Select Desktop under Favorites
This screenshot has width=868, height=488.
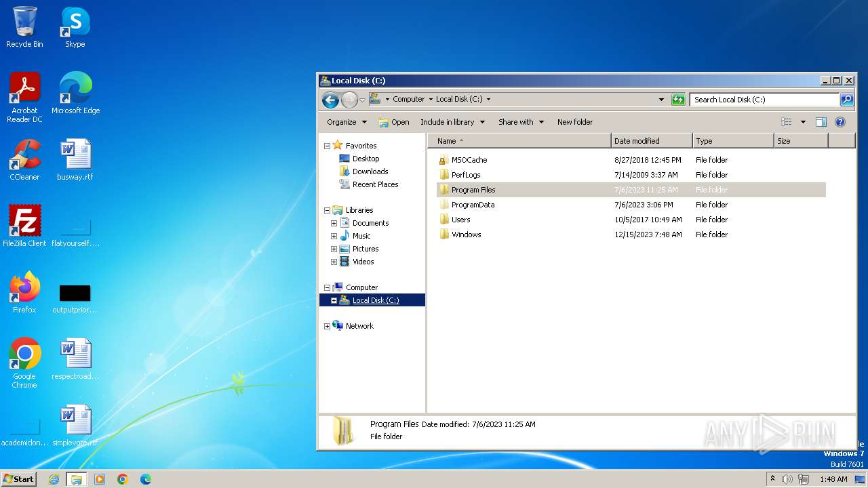pos(366,159)
